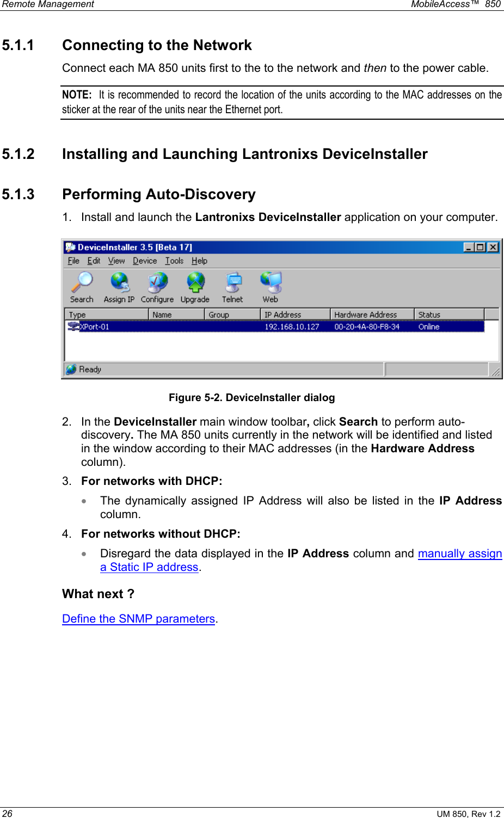Click the For networks with DHCP: text
This screenshot has height=818, width=504.
click(x=151, y=481)
